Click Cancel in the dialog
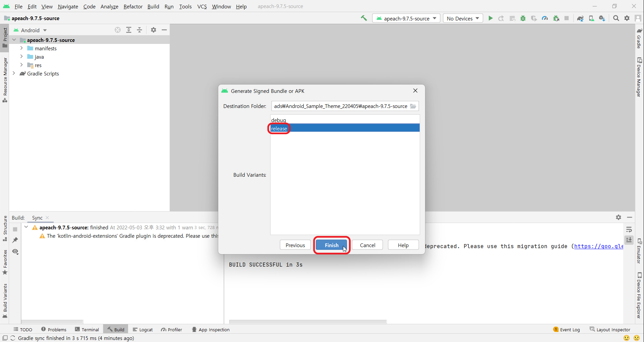The height and width of the screenshot is (342, 644). click(367, 245)
